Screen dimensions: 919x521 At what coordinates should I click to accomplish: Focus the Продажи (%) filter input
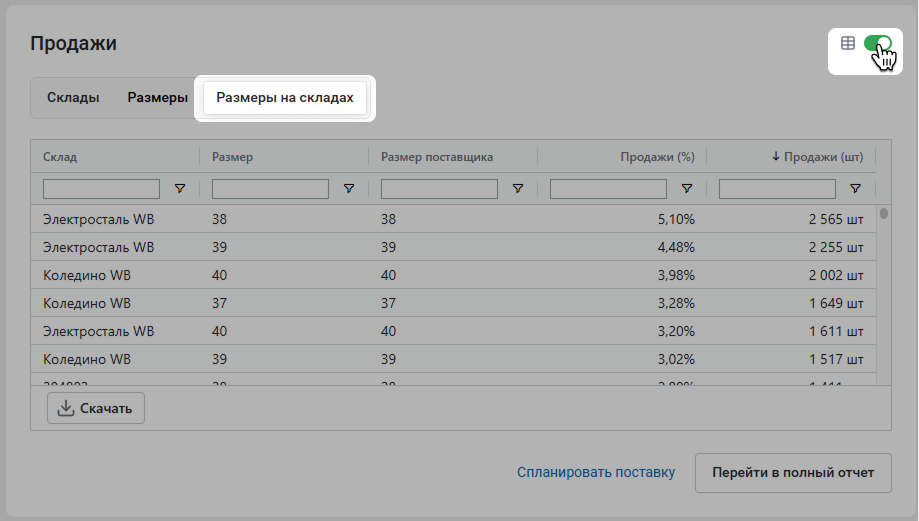pyautogui.click(x=608, y=189)
